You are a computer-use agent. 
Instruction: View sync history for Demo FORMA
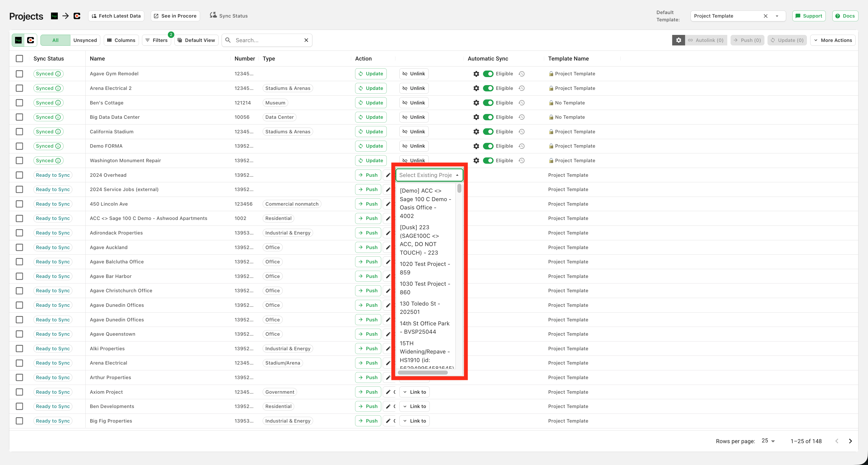522,146
